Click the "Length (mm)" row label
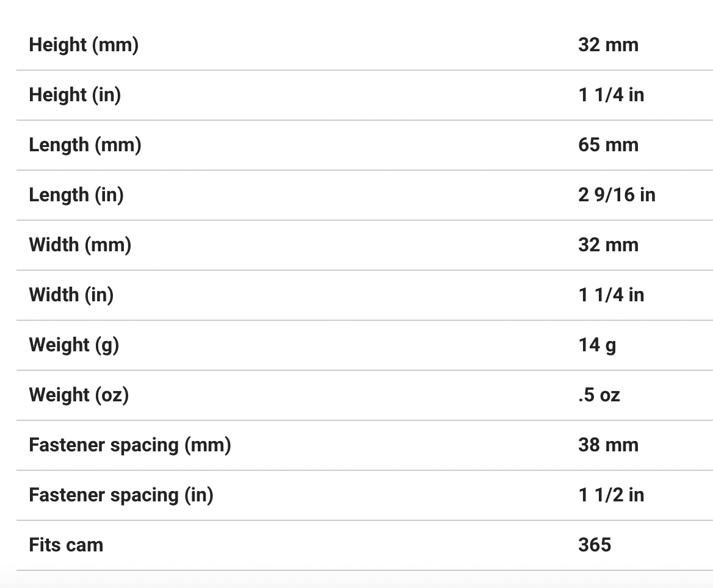The height and width of the screenshot is (588, 713). click(x=85, y=145)
